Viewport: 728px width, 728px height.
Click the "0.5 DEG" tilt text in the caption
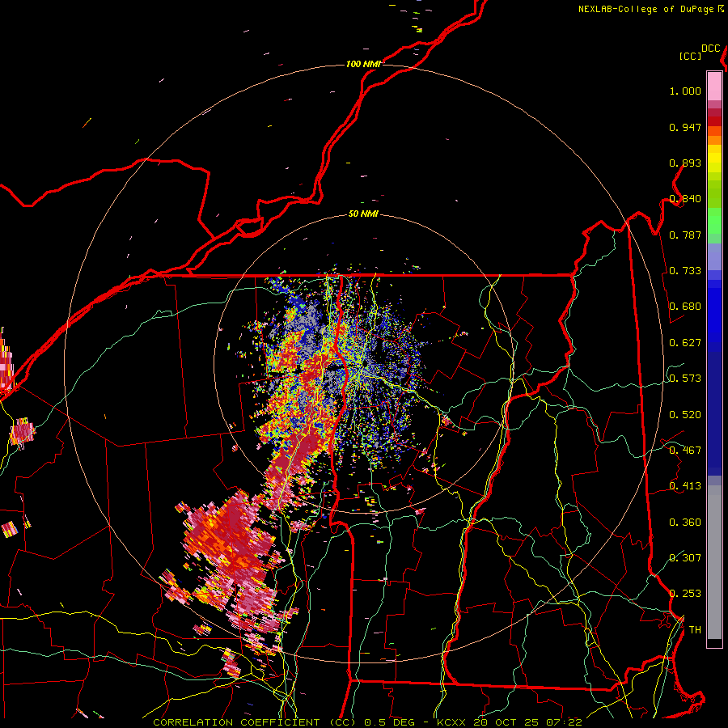tap(390, 722)
